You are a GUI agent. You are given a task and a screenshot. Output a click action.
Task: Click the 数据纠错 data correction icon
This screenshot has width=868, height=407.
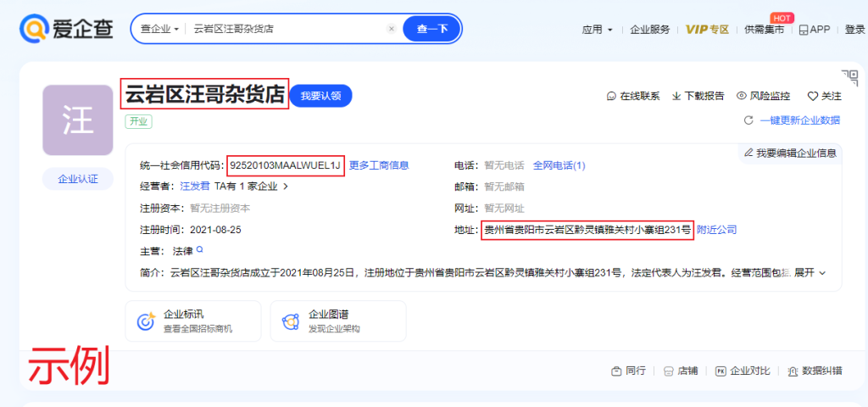click(792, 371)
